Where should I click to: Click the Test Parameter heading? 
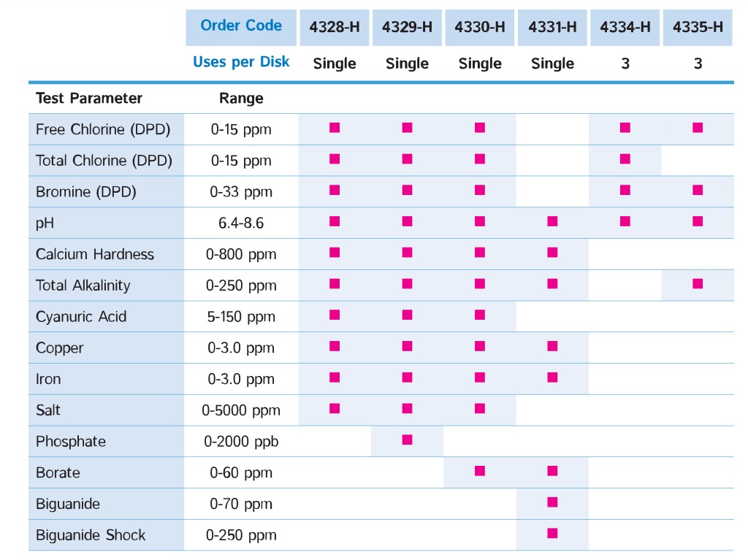[89, 99]
